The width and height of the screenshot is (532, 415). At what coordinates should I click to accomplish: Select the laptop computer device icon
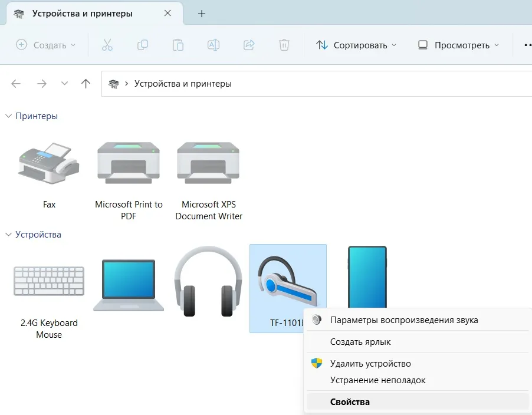click(x=129, y=285)
